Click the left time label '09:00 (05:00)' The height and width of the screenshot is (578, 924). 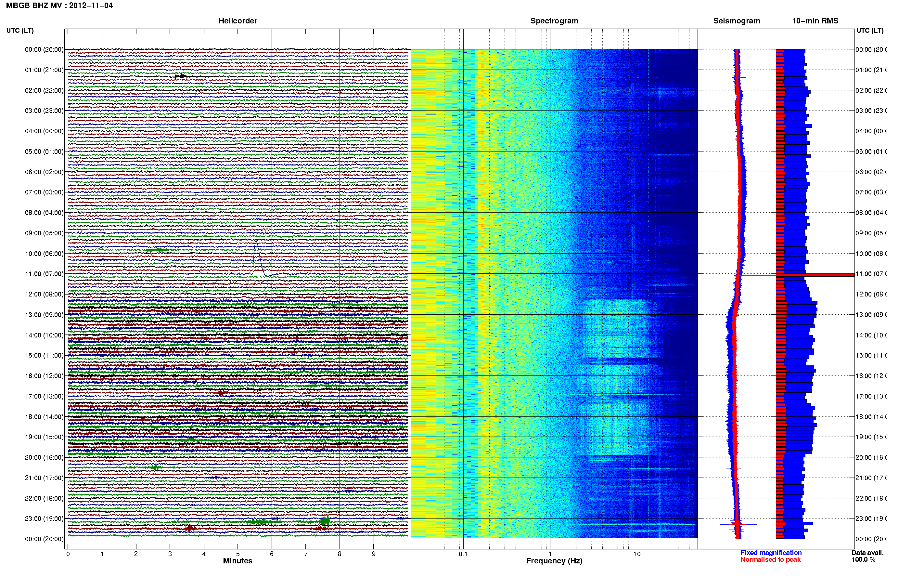click(x=44, y=233)
